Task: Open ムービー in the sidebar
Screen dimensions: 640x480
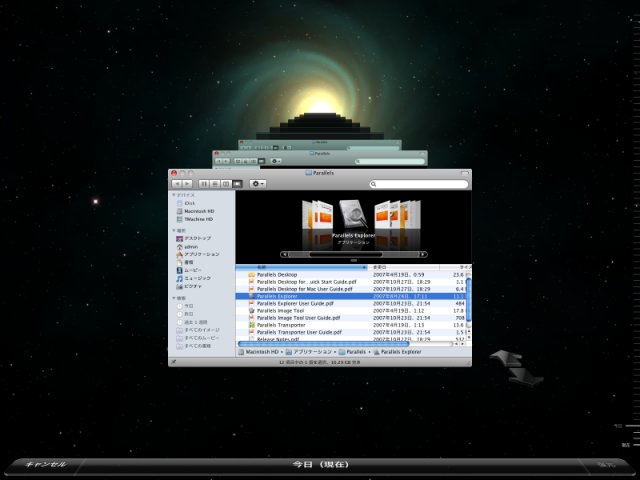Action: [189, 270]
